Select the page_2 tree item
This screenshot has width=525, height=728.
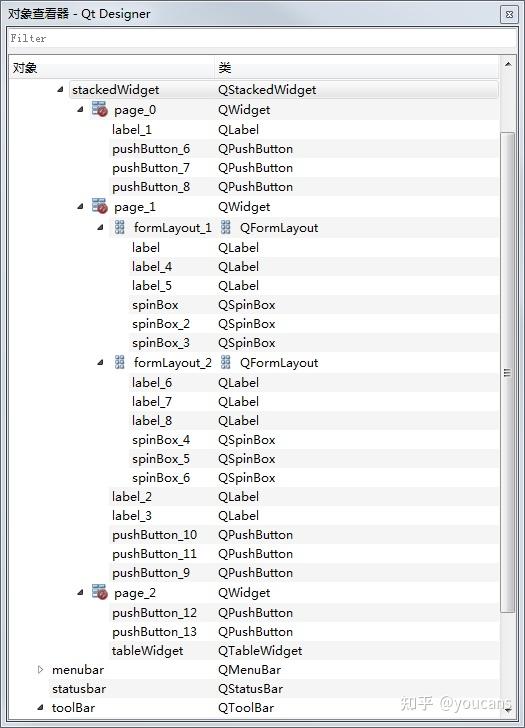135,593
